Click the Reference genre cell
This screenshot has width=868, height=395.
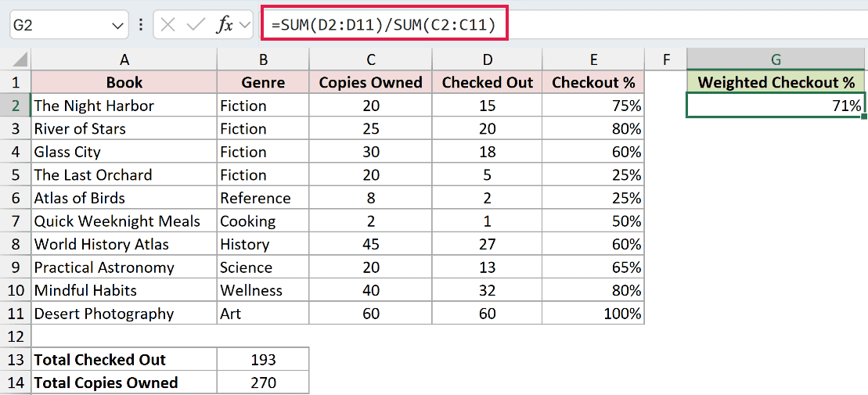click(263, 198)
